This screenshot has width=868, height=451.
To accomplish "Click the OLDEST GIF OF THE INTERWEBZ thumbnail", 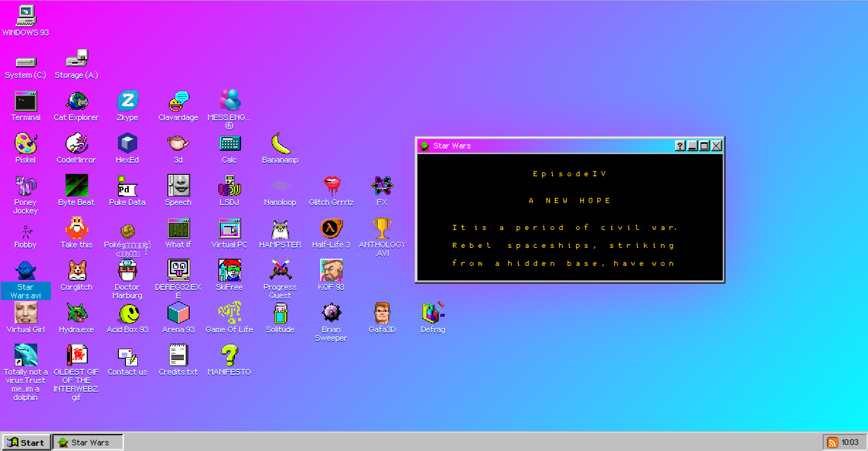I will click(x=76, y=356).
